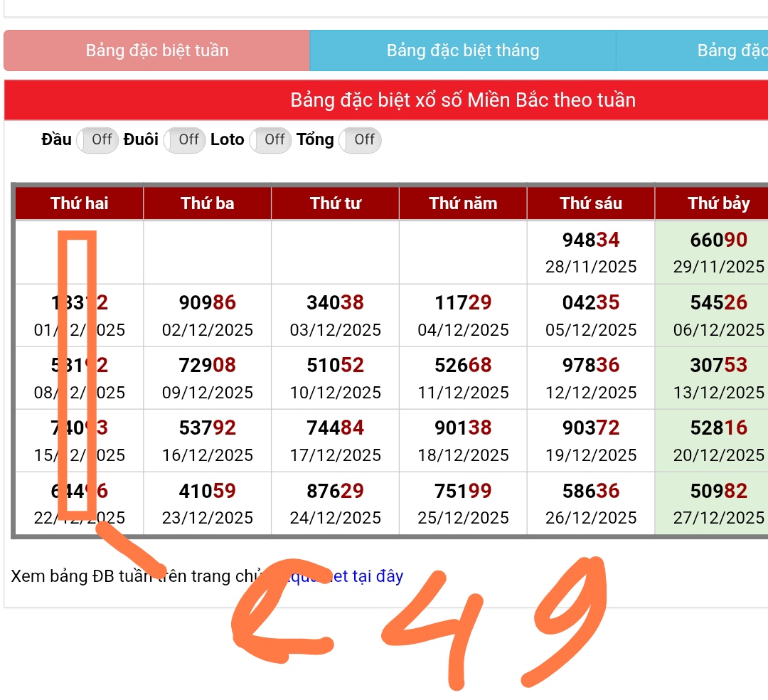
Task: Open the Bảng đặc biệt tháng tab
Action: click(x=462, y=51)
